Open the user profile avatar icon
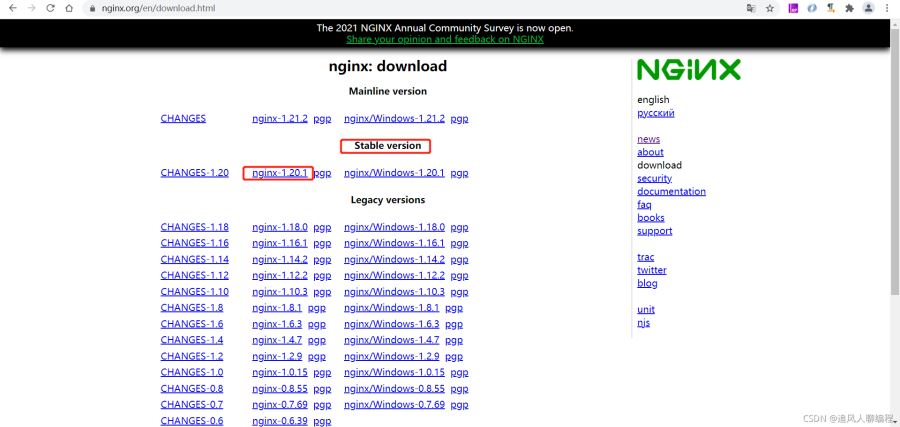The height and width of the screenshot is (427, 900). 869,8
